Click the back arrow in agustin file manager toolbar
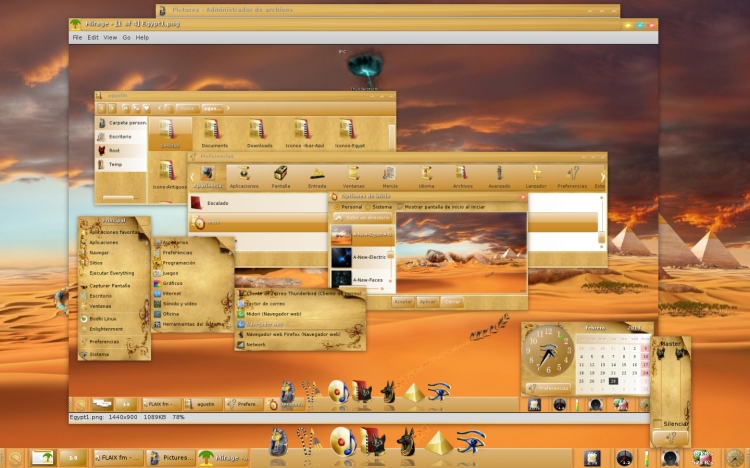Screen dimensions: 750x468 (x=101, y=108)
